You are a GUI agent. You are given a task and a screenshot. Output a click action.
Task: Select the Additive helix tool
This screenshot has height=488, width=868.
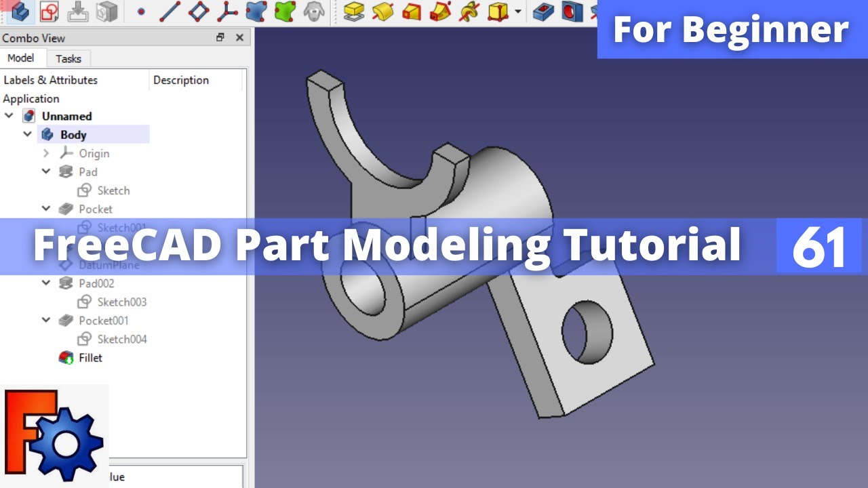[469, 12]
